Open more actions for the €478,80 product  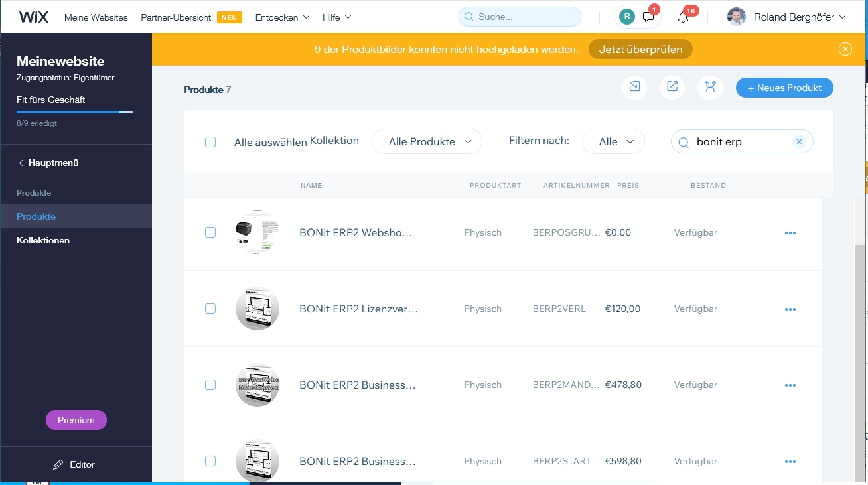790,385
